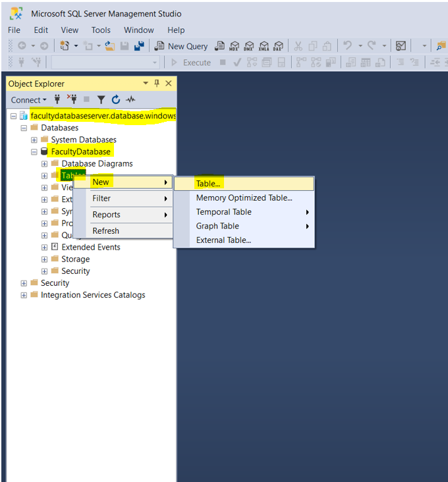This screenshot has width=448, height=482.
Task: Click the New Query toolbar button
Action: (181, 46)
